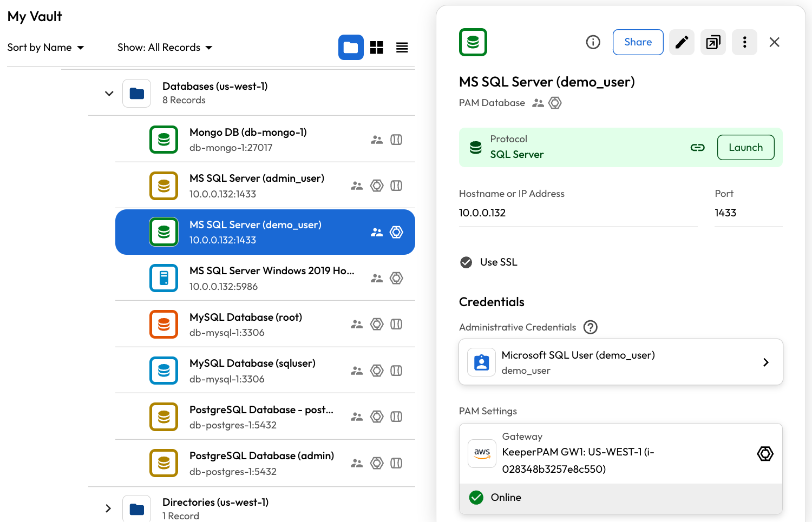Click the Share button

point(638,42)
